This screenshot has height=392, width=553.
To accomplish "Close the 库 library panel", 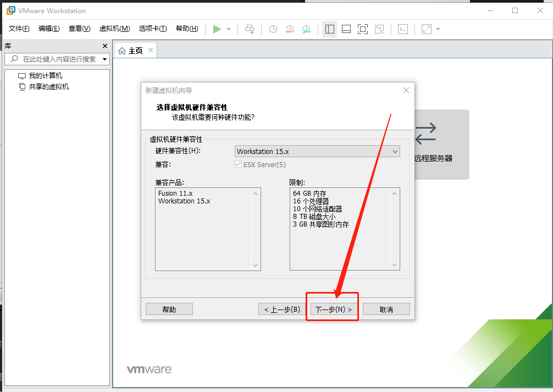I will (105, 46).
